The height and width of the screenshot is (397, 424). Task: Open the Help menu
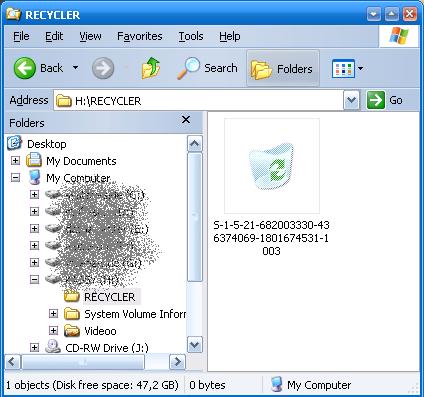tap(230, 36)
